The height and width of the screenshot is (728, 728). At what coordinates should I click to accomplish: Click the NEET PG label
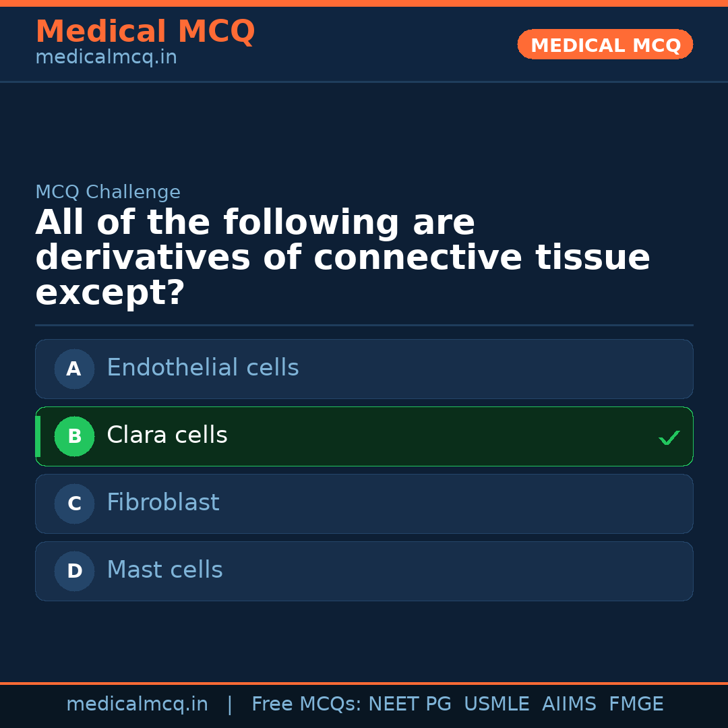pos(409,703)
